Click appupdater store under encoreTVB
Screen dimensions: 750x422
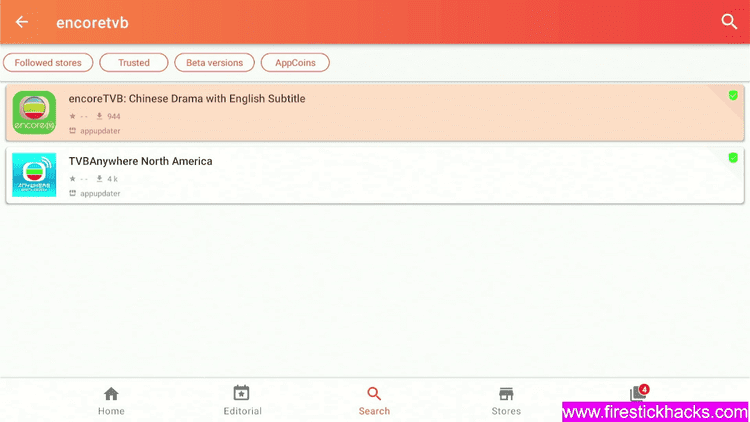(95, 131)
